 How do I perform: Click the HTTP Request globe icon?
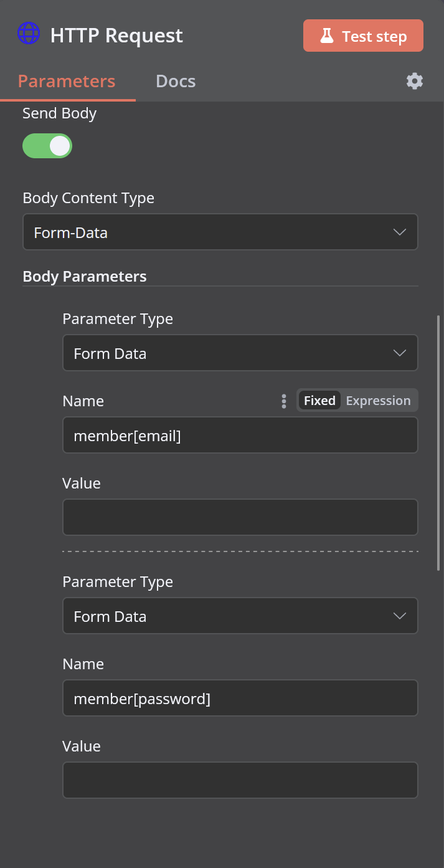click(x=29, y=33)
